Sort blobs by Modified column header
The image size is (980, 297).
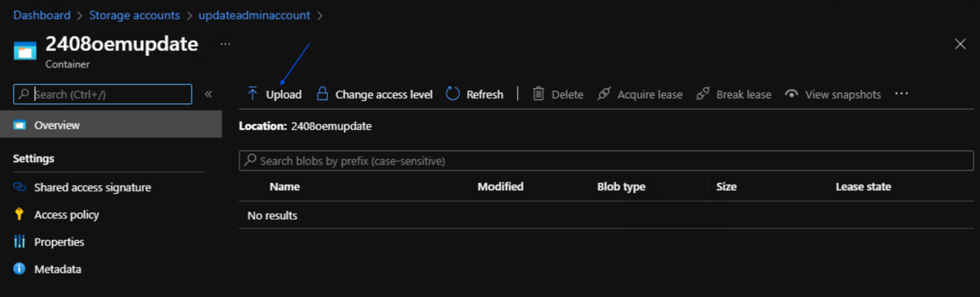[500, 187]
